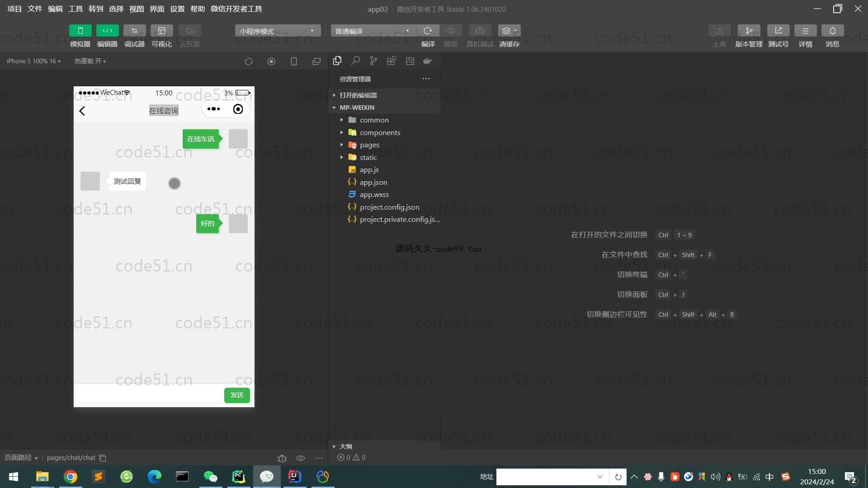Open the search icon in sidebar
The height and width of the screenshot is (488, 868).
[356, 61]
